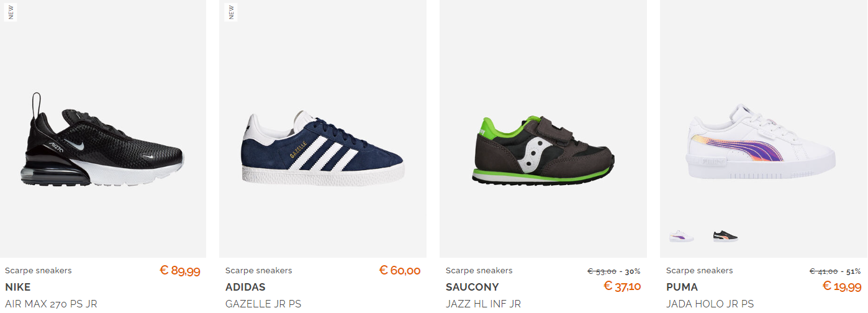Click the € 19,99 discounted Puma price
The image size is (868, 313).
pos(842,286)
